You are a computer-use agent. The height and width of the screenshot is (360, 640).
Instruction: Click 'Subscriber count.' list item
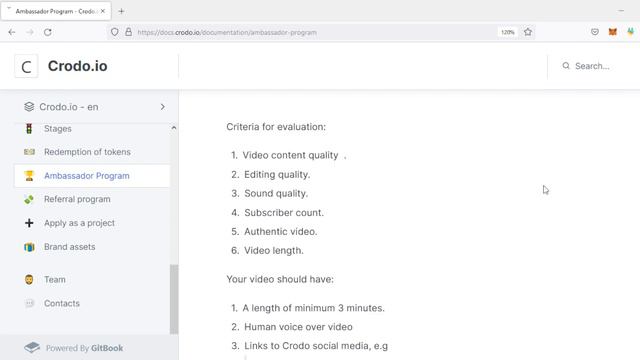(x=284, y=213)
